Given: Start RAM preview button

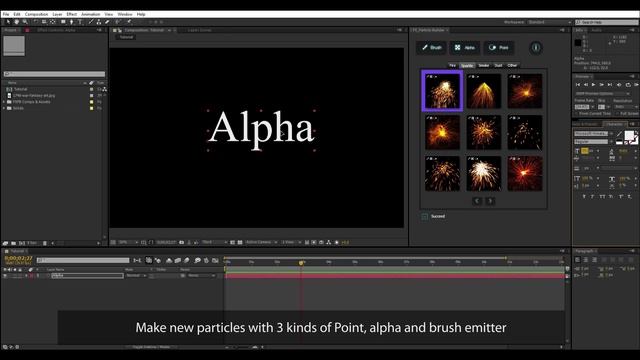Looking at the screenshot, I should point(636,84).
